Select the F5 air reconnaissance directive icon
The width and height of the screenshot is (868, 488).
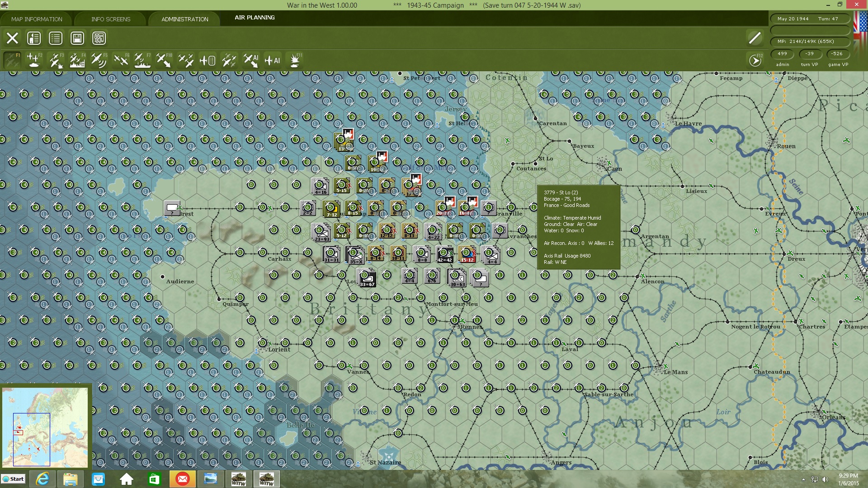tap(98, 60)
